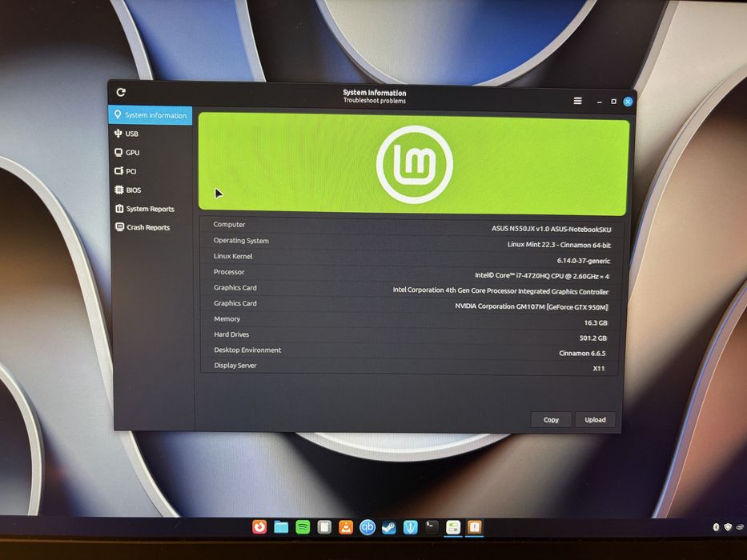Image resolution: width=747 pixels, height=560 pixels.
Task: Click the Linux Kernel label
Action: pos(233,256)
